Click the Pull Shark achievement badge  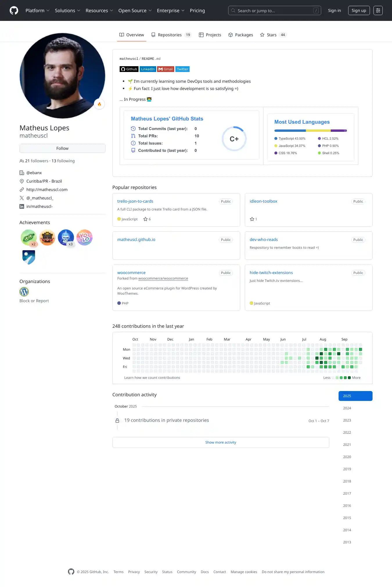click(66, 237)
